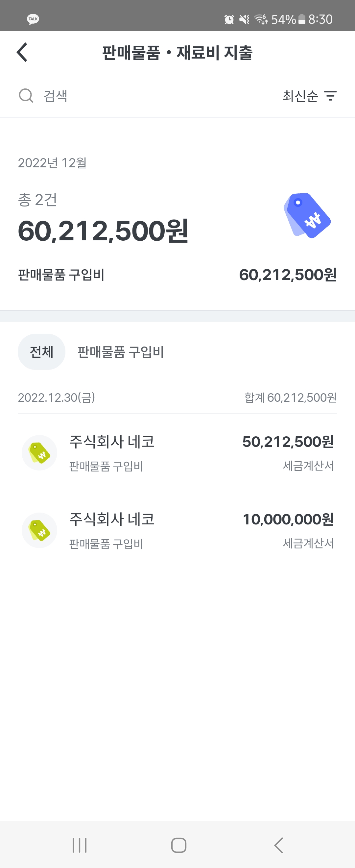Select the 전체 filter tab
The image size is (355, 868).
pyautogui.click(x=41, y=352)
